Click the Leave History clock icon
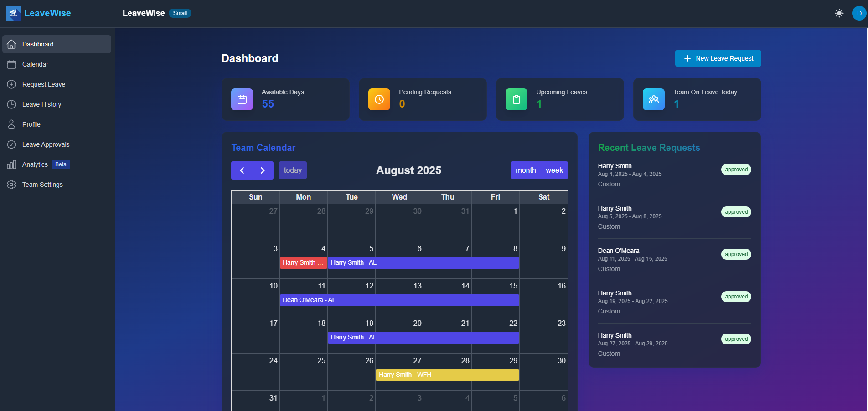The image size is (868, 411). tap(11, 104)
